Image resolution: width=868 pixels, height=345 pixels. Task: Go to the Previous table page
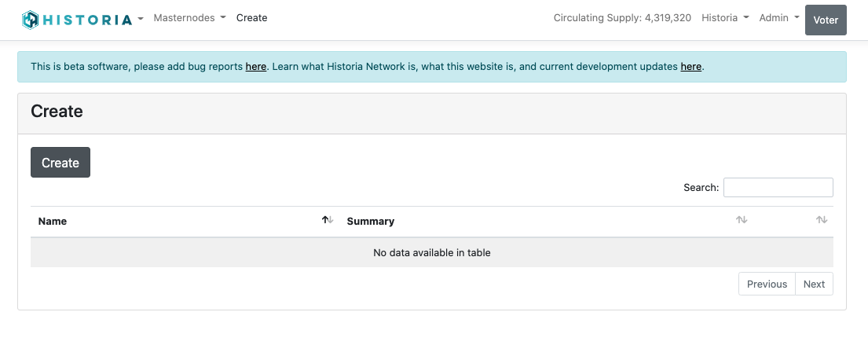pos(767,284)
